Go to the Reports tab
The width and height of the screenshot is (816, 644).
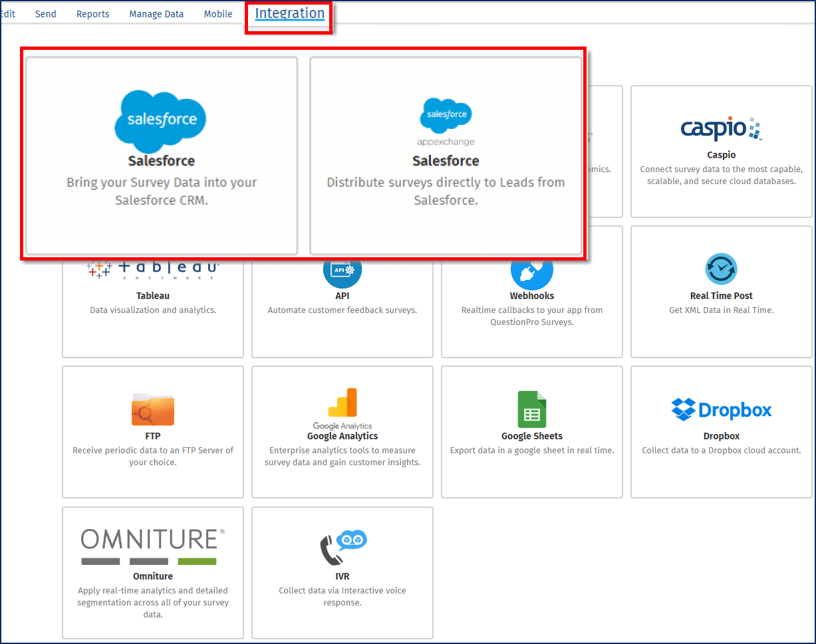[x=93, y=14]
